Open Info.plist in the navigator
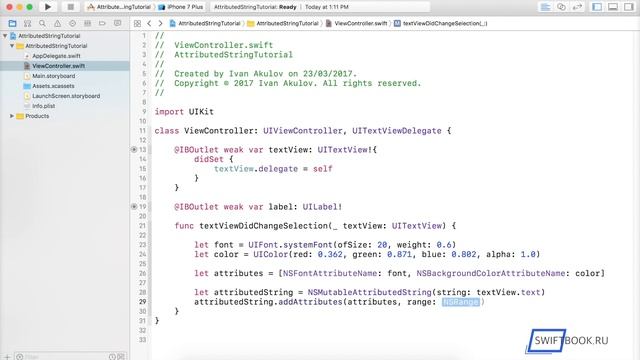 tap(43, 106)
